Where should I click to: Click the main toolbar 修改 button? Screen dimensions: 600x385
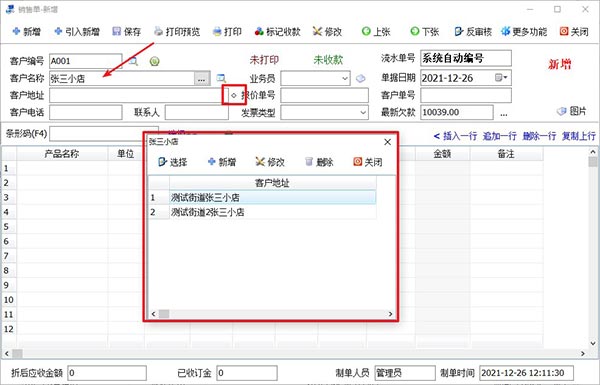click(x=327, y=31)
